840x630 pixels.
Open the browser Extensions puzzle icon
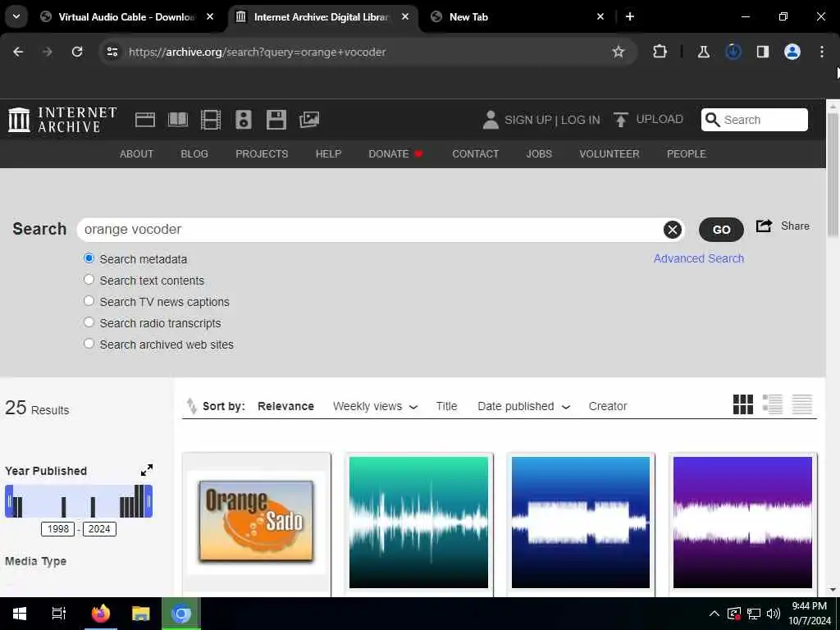660,52
